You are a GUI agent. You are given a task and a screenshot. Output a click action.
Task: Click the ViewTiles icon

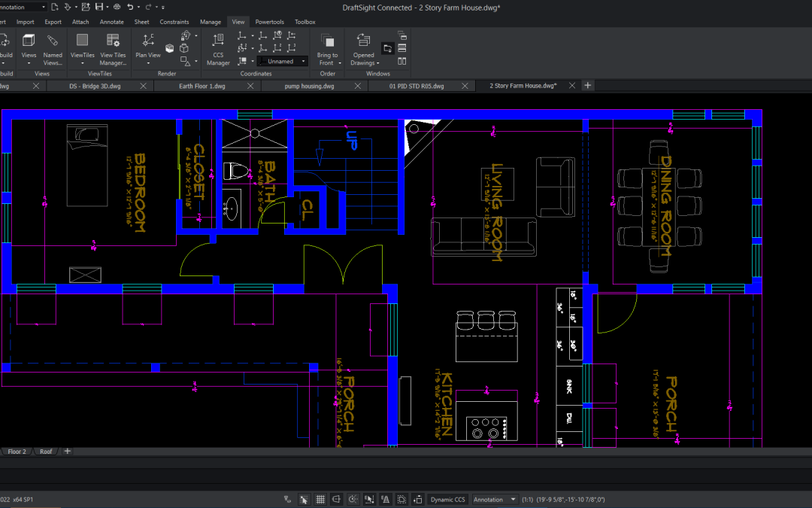click(83, 41)
